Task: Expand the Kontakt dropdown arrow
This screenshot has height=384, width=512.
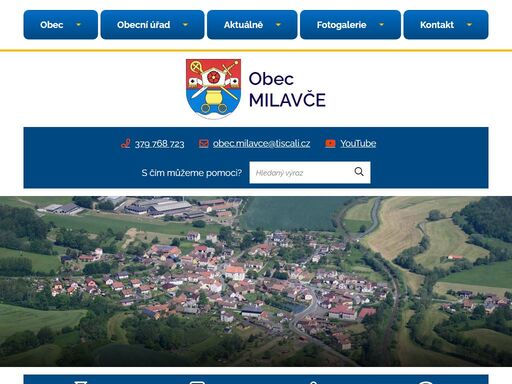Action: [x=469, y=25]
